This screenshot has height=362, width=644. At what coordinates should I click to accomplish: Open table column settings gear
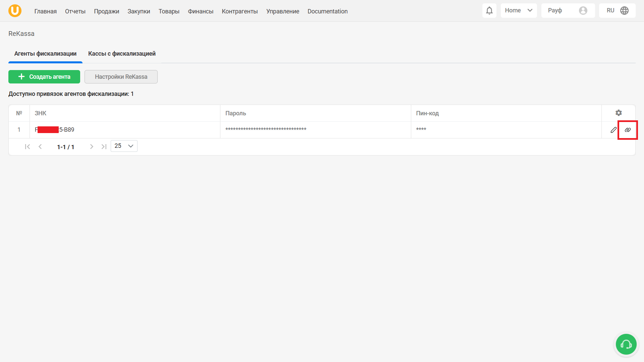click(x=619, y=113)
